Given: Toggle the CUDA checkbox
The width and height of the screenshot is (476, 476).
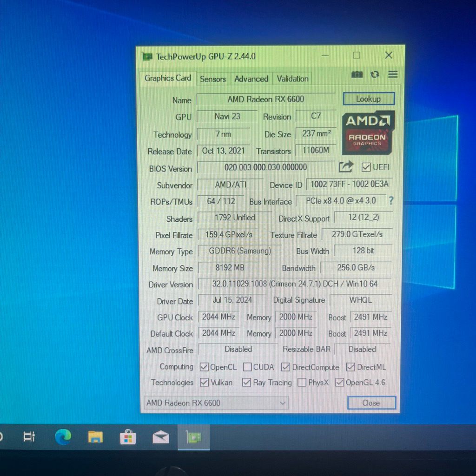Looking at the screenshot, I should point(247,367).
